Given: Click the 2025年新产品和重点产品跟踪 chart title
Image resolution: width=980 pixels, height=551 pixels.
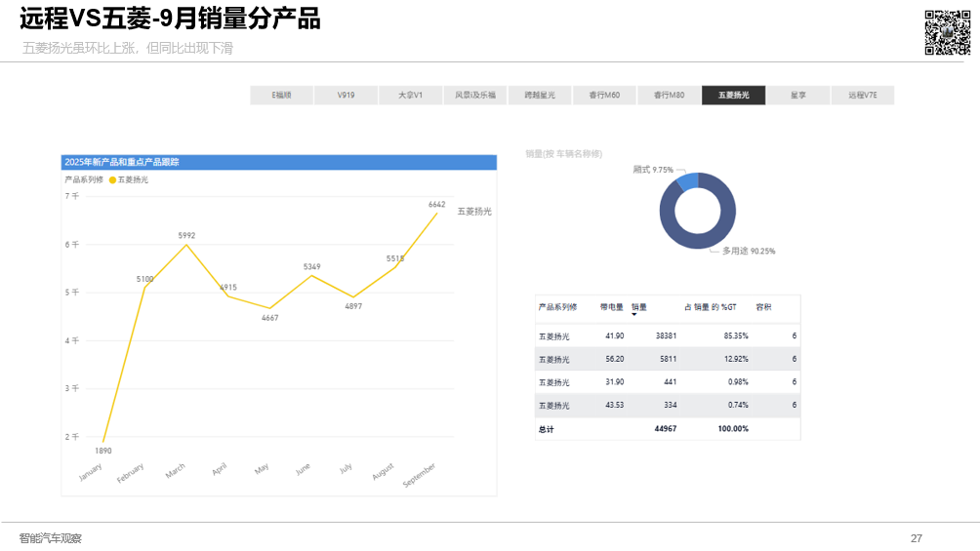Looking at the screenshot, I should point(122,162).
